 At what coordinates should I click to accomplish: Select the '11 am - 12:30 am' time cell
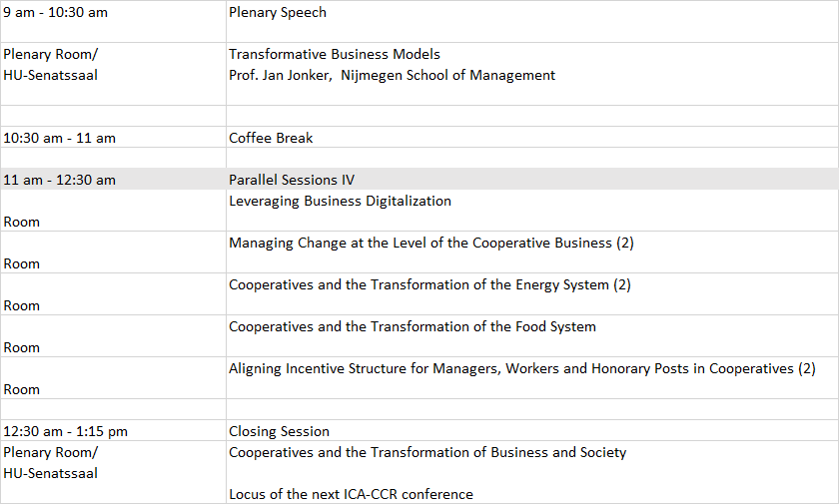(x=60, y=180)
